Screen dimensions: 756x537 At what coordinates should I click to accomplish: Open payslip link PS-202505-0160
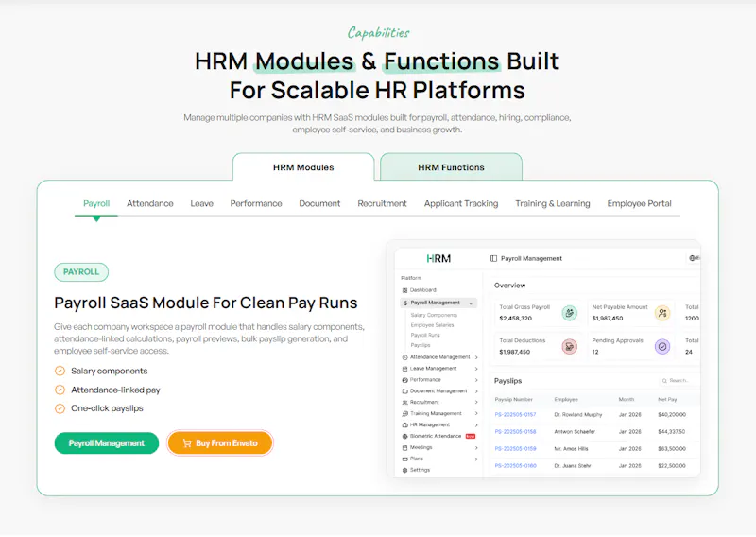coord(515,466)
